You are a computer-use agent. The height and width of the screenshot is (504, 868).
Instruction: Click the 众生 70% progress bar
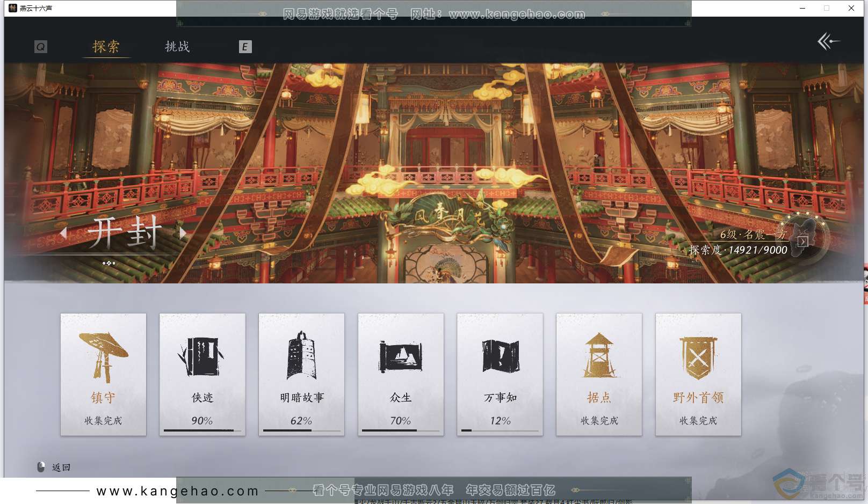[401, 430]
